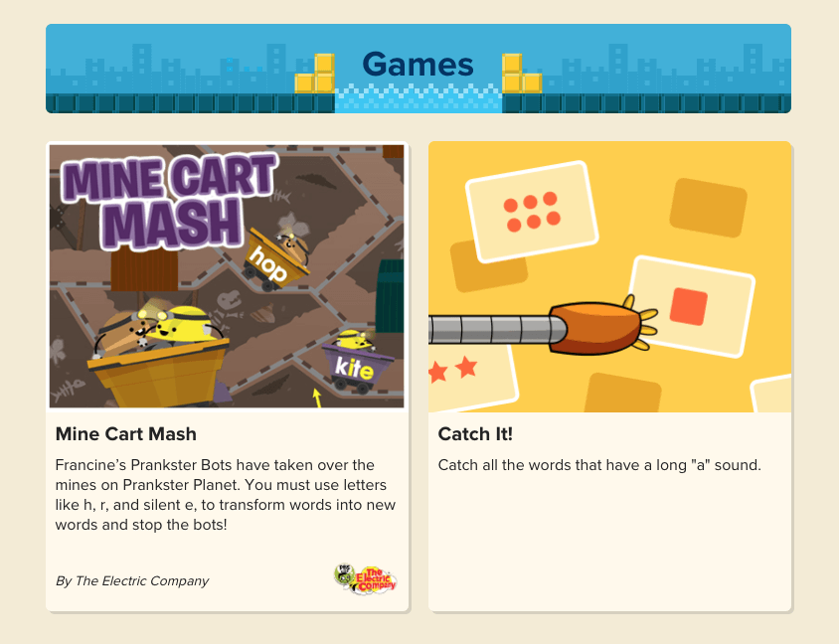Open the Catch It! game image

coord(609,276)
